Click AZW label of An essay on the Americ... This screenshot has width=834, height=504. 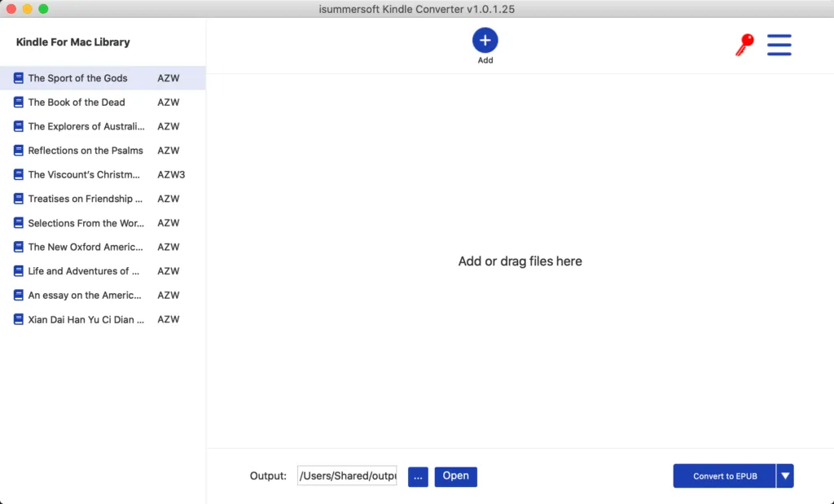coord(169,295)
